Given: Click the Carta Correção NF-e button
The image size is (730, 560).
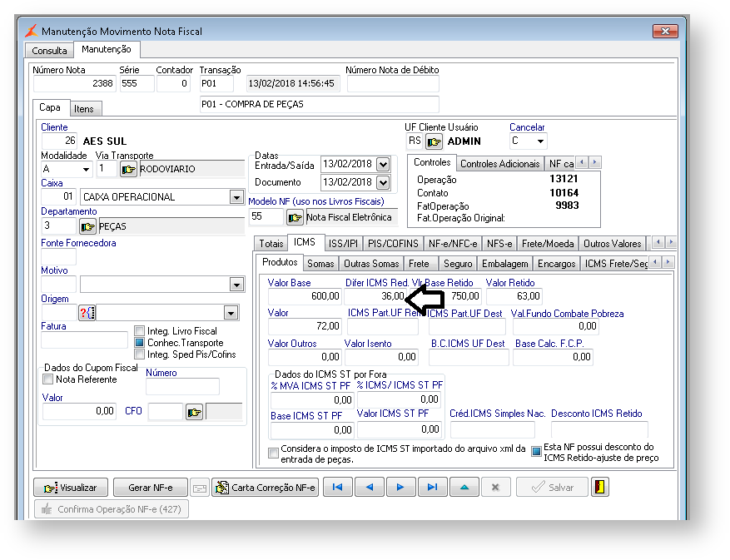Looking at the screenshot, I should click(x=266, y=488).
